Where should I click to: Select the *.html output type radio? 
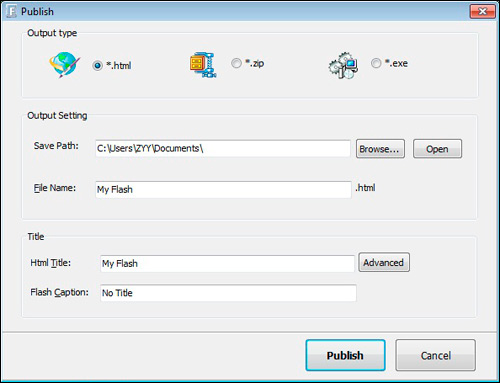97,65
